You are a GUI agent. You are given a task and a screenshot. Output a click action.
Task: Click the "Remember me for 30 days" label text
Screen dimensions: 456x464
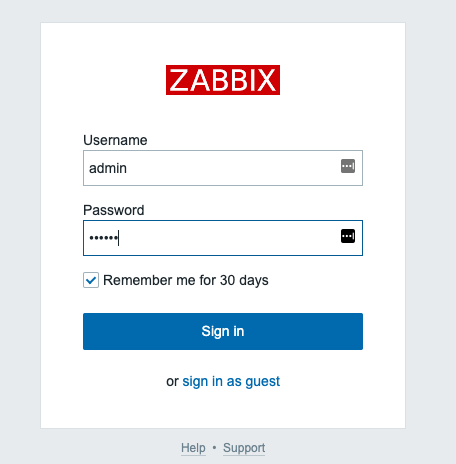click(x=186, y=280)
